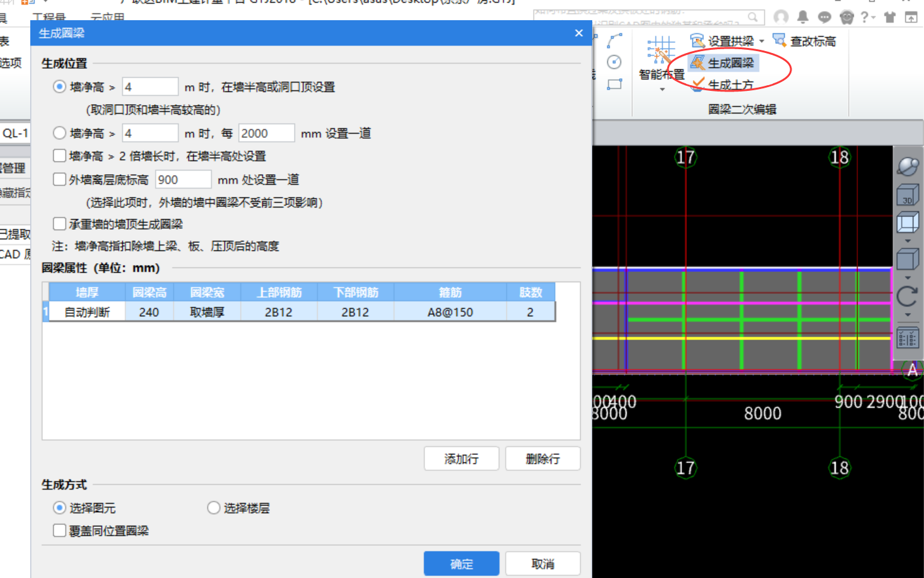Check 覆盖同位置圈梁
The image size is (924, 578).
tap(59, 530)
